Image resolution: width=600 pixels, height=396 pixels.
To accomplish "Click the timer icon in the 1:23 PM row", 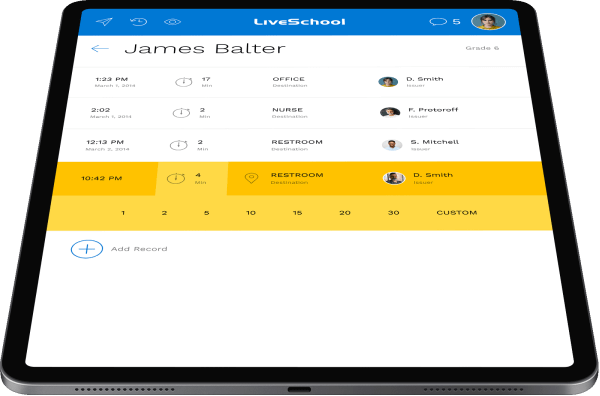I will [184, 81].
